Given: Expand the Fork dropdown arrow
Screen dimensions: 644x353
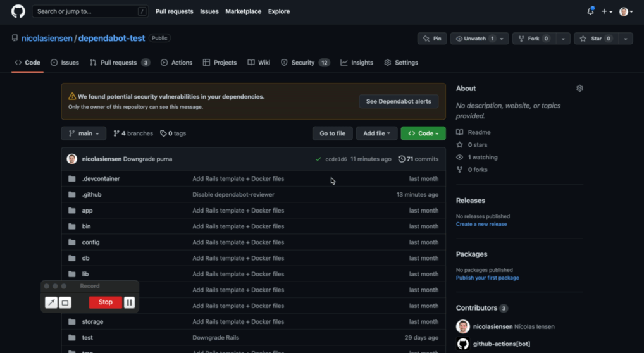Looking at the screenshot, I should (x=563, y=39).
